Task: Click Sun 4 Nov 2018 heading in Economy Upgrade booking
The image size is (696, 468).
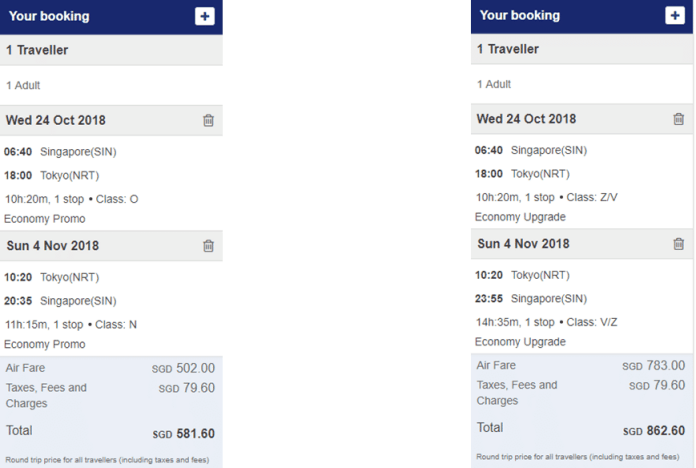Action: click(x=523, y=244)
